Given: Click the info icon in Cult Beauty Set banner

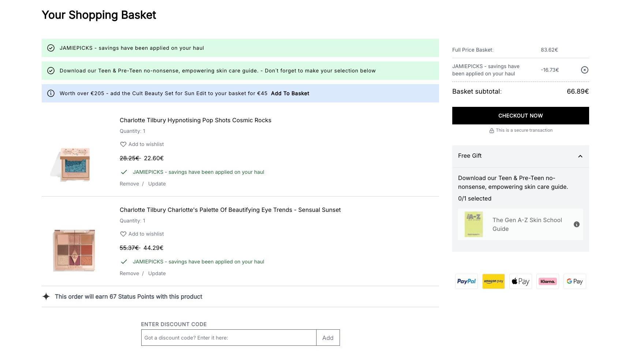Looking at the screenshot, I should 51,93.
